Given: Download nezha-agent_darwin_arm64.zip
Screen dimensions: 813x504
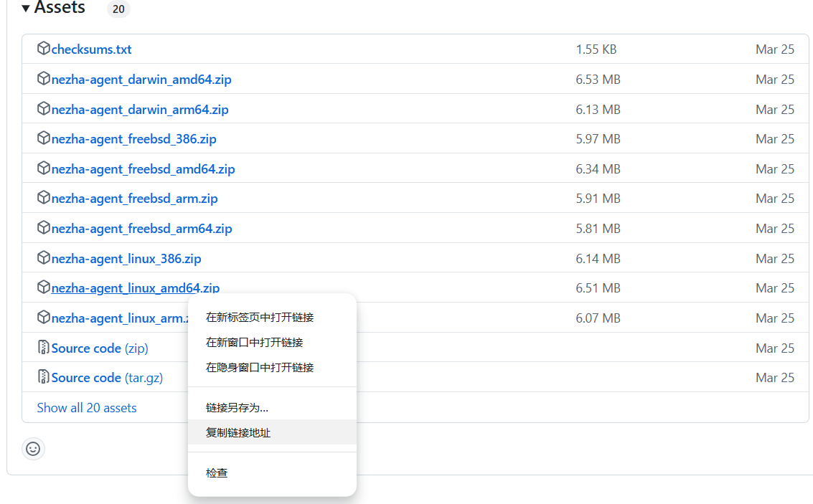Looking at the screenshot, I should coord(139,109).
